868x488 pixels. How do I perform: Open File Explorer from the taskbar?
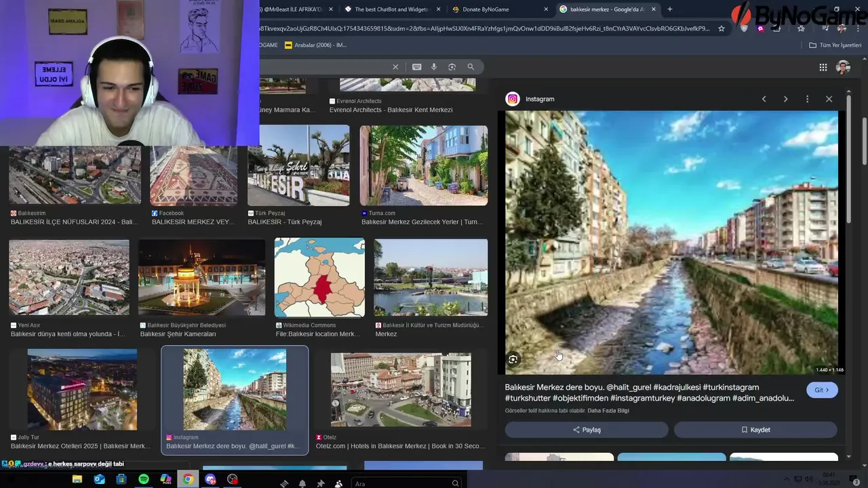77,479
